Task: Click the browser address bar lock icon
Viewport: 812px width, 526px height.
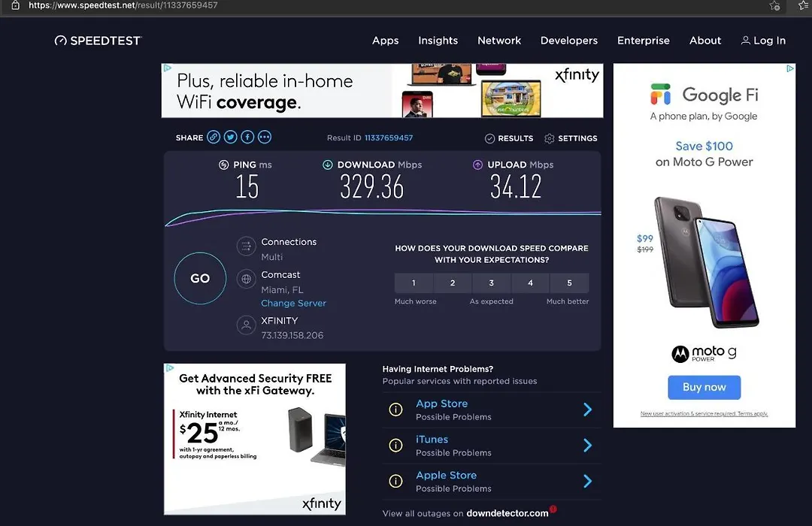Action: pos(16,5)
